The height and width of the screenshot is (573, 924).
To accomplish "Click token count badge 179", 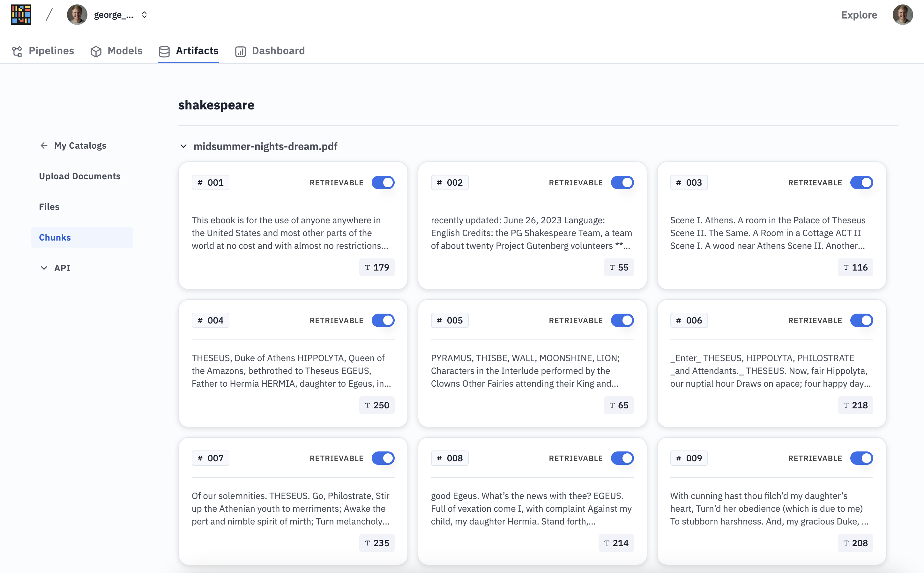I will click(377, 268).
